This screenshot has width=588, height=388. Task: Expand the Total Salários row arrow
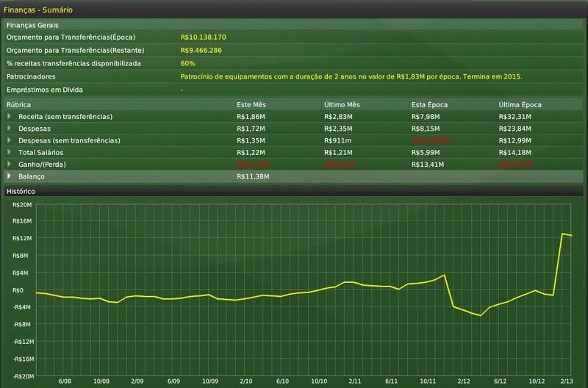tap(10, 152)
